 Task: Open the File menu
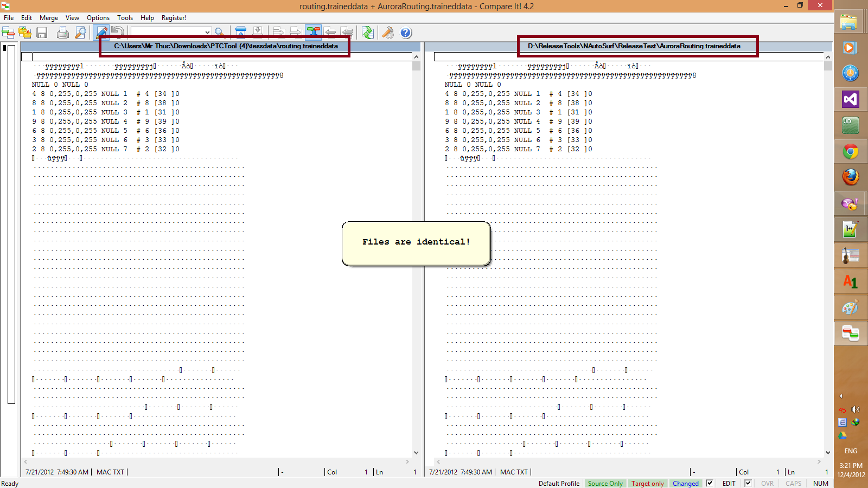click(9, 18)
